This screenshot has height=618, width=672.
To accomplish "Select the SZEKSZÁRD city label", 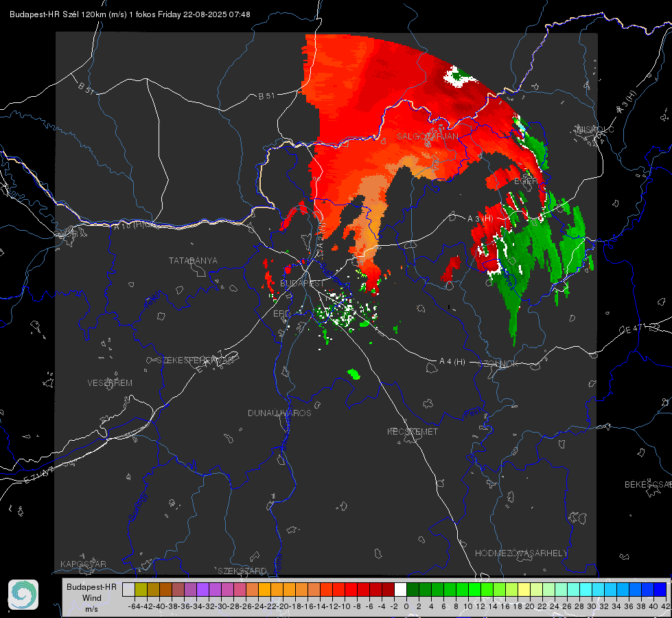I will pos(242,571).
